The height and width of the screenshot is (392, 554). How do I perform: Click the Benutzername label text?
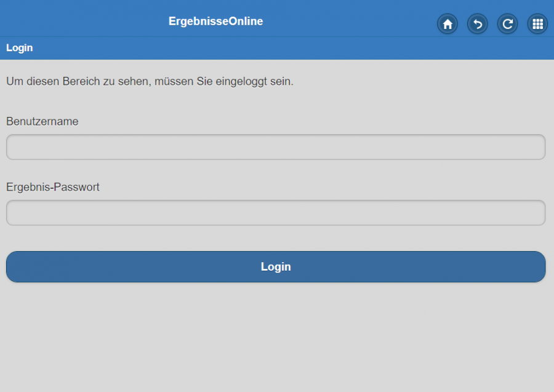point(42,122)
